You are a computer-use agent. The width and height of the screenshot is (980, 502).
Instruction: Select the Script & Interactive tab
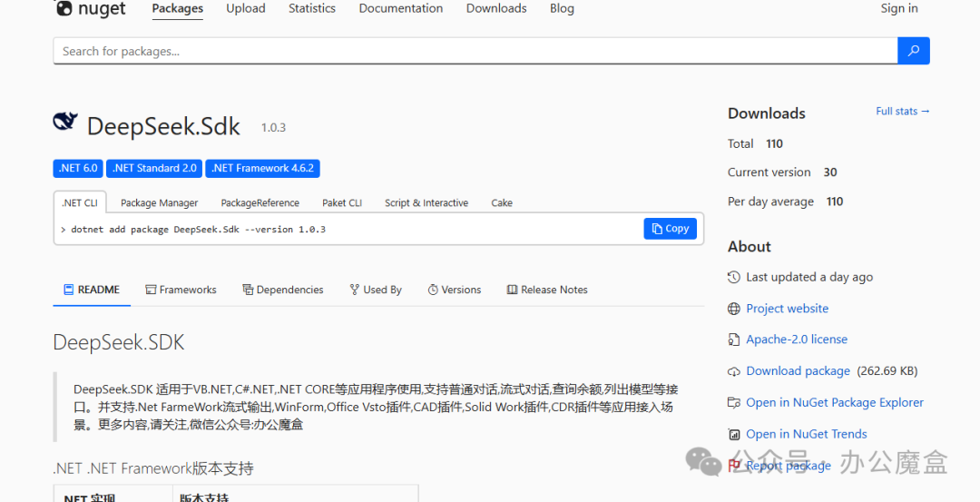click(426, 202)
